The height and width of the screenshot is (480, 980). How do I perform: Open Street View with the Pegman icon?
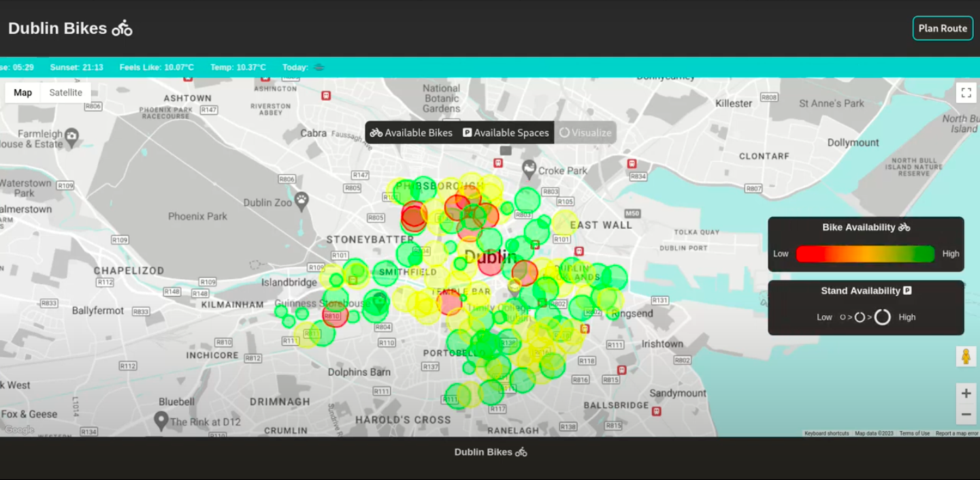[966, 355]
